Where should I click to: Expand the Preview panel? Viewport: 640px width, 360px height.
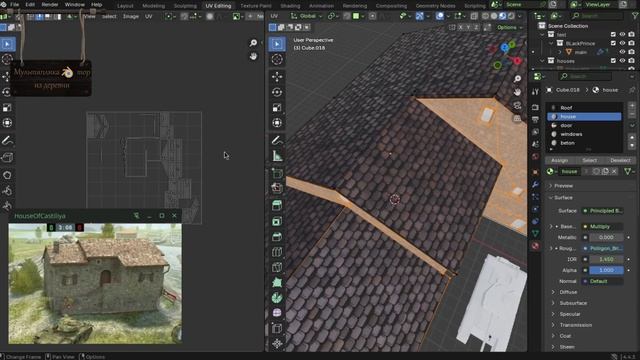coord(564,186)
